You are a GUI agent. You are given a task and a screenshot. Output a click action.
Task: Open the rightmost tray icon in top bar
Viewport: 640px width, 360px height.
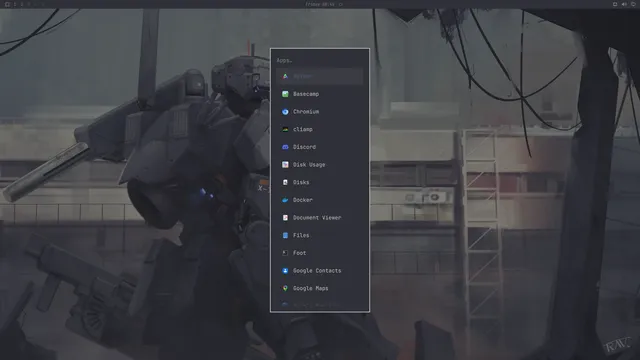633,4
